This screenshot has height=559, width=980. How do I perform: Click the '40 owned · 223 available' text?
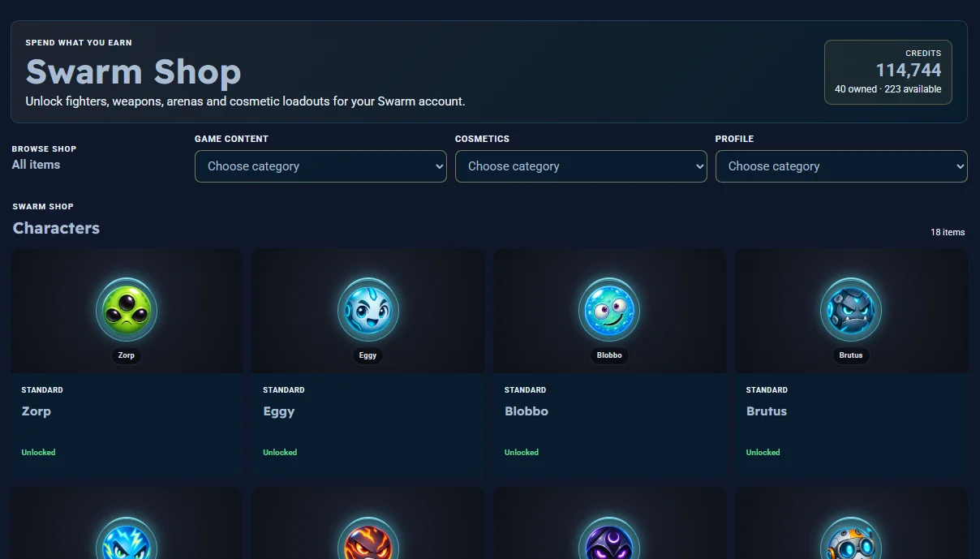point(888,89)
